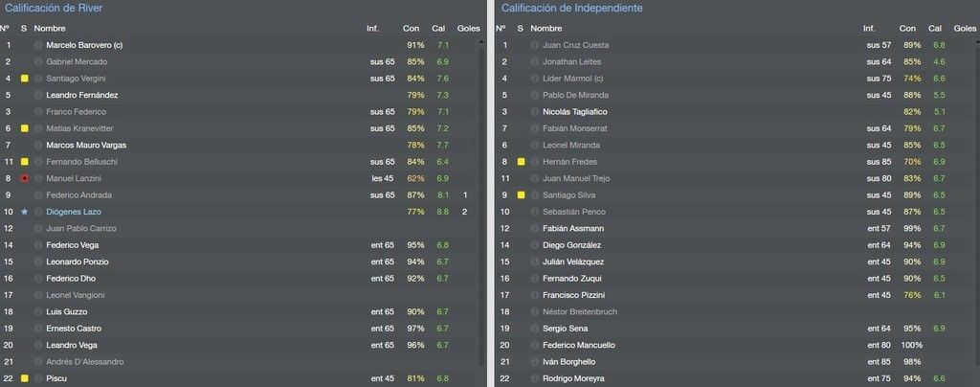
Task: Open Calificación de Independiente panel title
Action: pos(572,8)
